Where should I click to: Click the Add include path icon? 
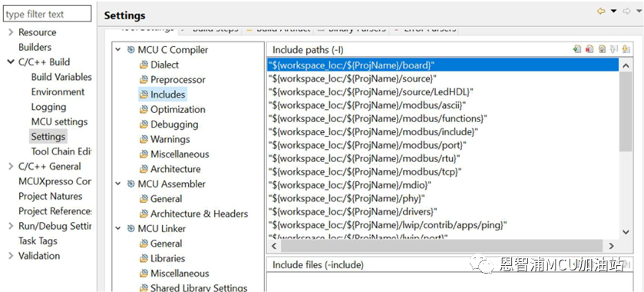click(577, 49)
